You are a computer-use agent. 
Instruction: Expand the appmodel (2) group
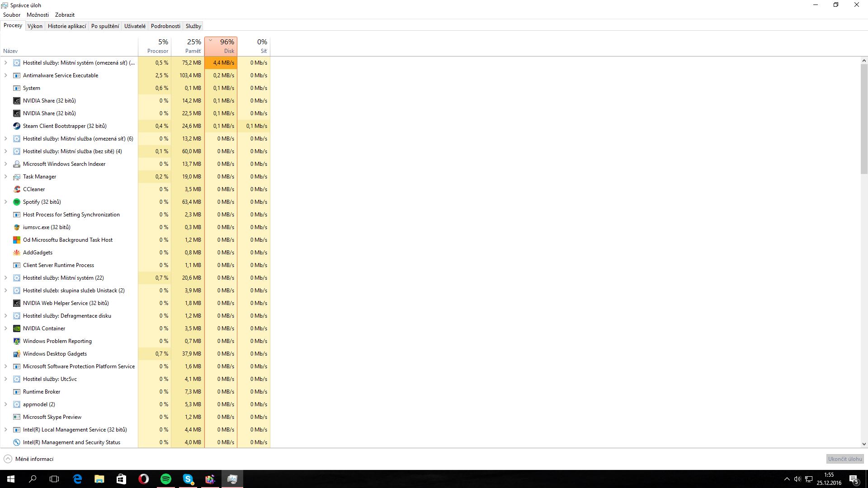click(x=6, y=404)
